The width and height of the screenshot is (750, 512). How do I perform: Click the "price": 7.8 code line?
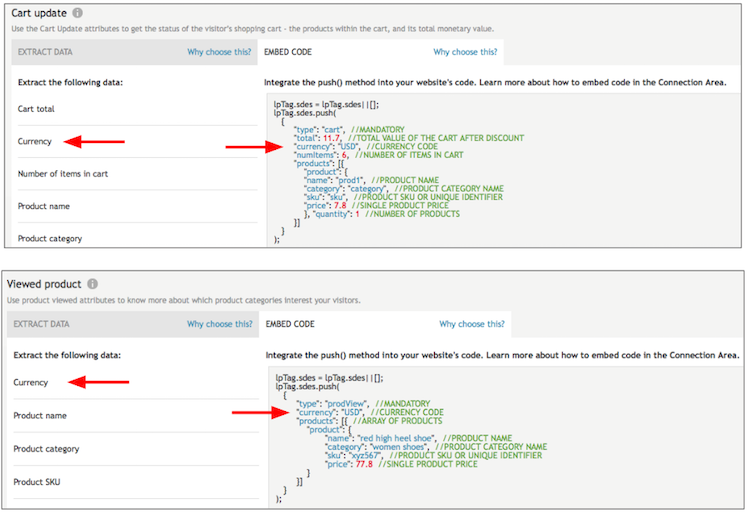(376, 205)
